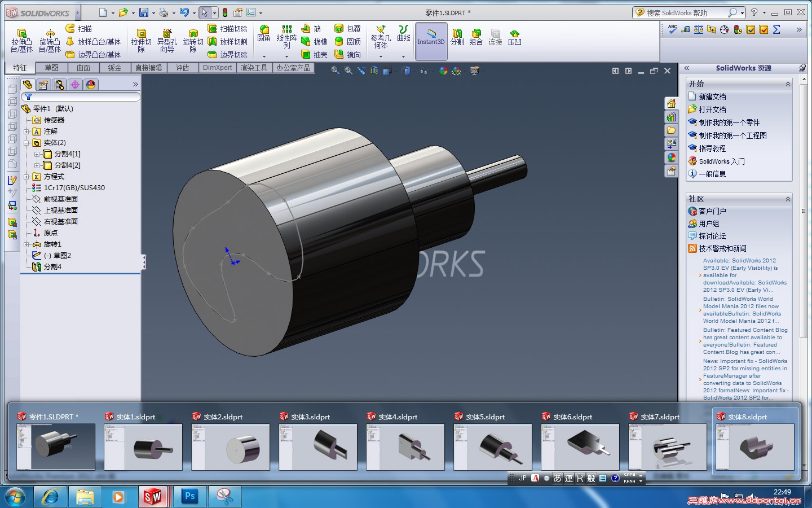Click the Photoshop taskbar icon

tap(189, 497)
